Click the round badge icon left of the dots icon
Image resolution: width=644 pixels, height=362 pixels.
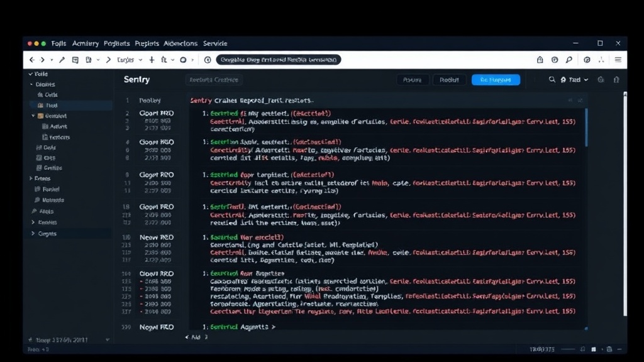click(x=587, y=60)
